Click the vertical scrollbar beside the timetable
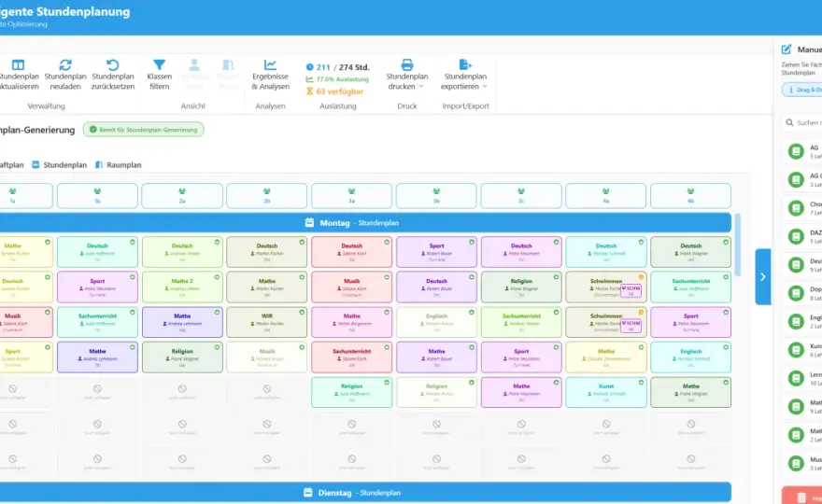Viewport: 822px width, 504px height. pos(738,245)
